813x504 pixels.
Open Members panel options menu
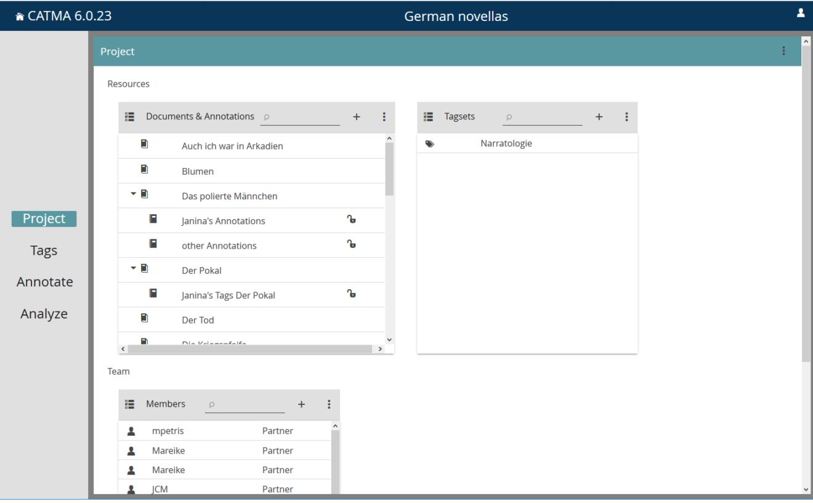(x=329, y=404)
